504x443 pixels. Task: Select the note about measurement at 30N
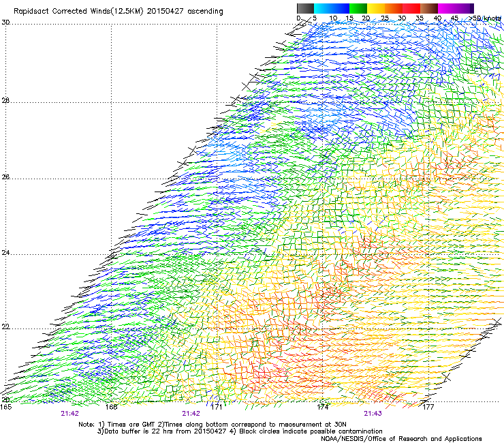(252, 425)
